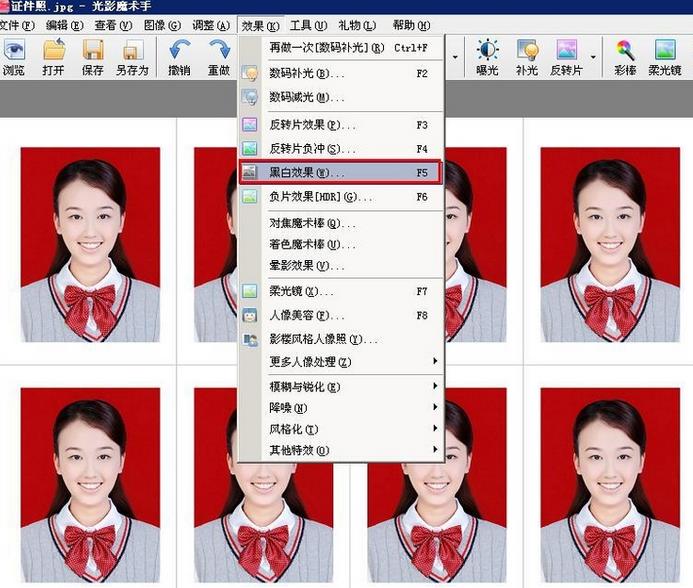Click the bottom-right ID photo thumbnail
Image resolution: width=693 pixels, height=588 pixels.
coord(610,485)
